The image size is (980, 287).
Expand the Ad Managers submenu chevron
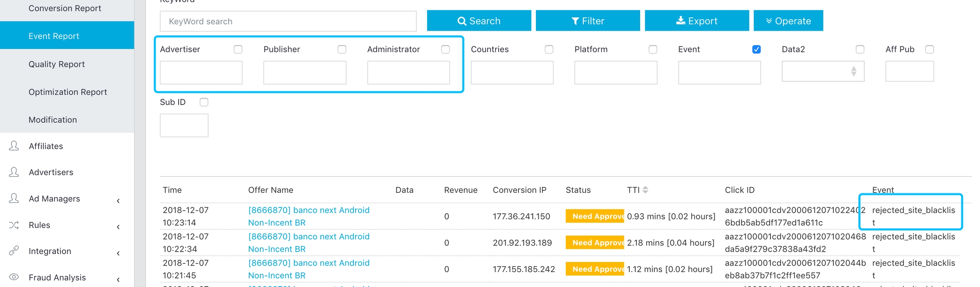point(118,201)
